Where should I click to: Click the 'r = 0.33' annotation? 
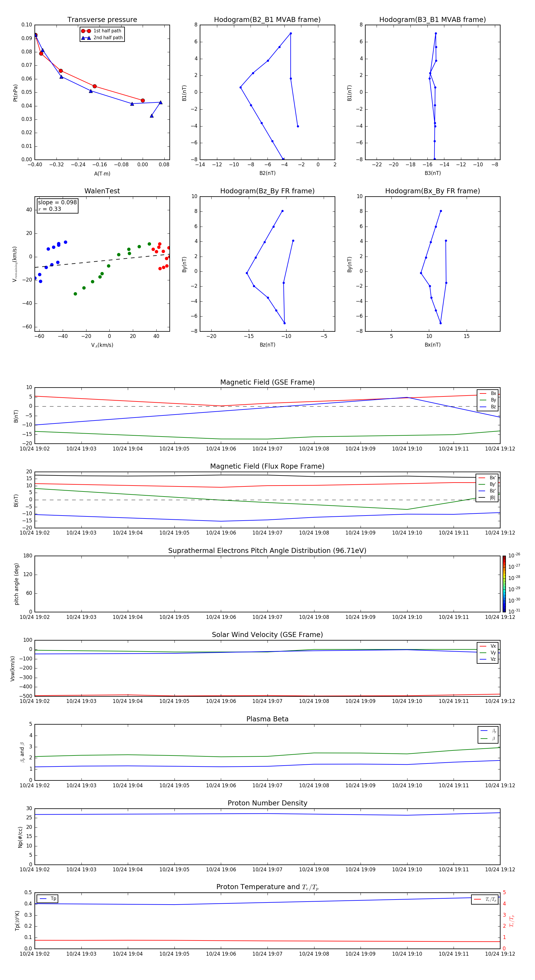(50, 209)
